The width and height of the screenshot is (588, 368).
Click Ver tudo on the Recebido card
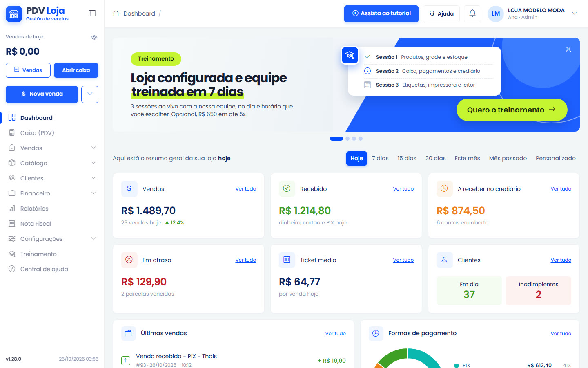point(403,189)
